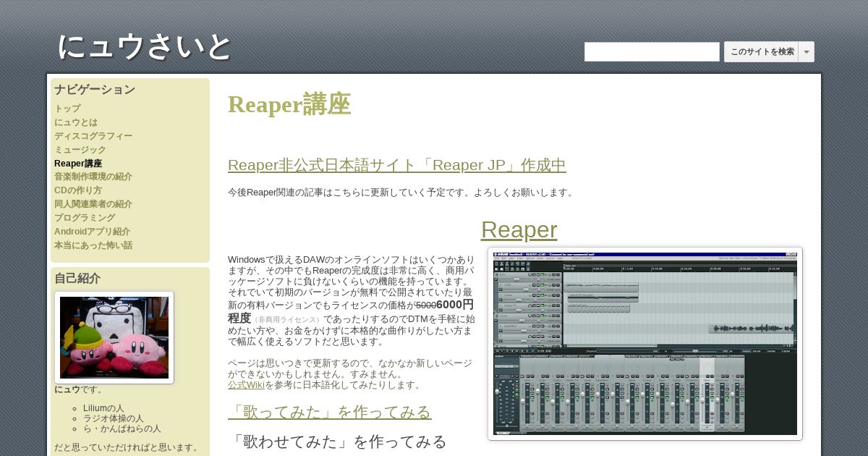Image resolution: width=868 pixels, height=456 pixels.
Task: Click the Liliumの人 list item
Action: 103,408
